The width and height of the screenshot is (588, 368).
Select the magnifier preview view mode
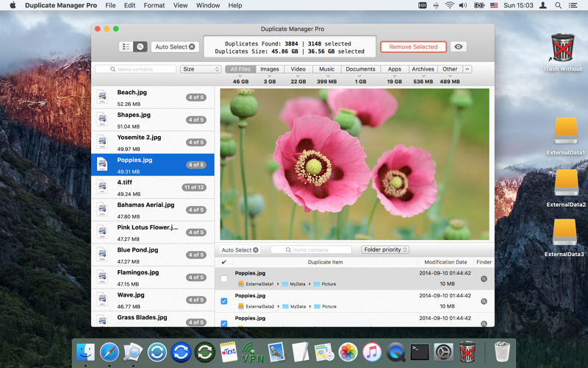tap(140, 47)
